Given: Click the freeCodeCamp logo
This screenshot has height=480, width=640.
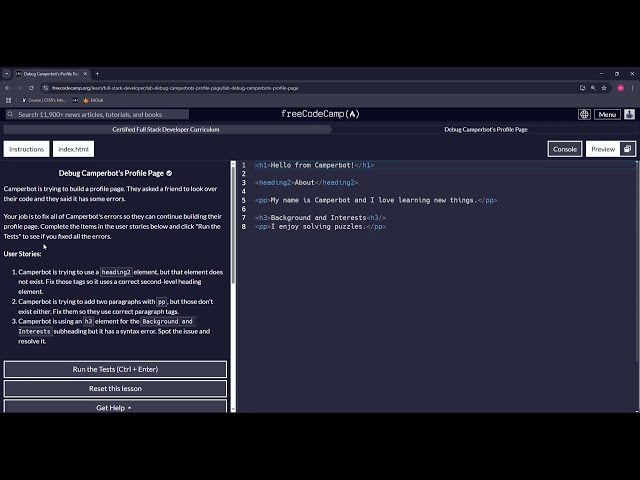Looking at the screenshot, I should [320, 114].
